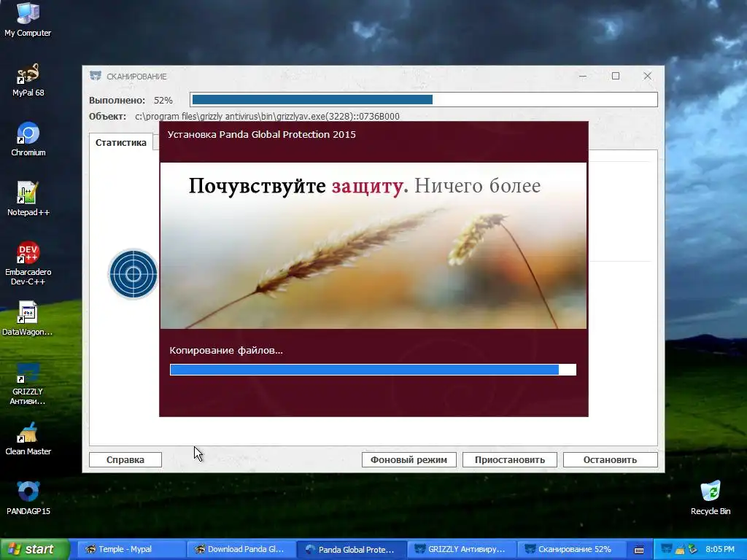Click Приостановить to pause scanning
Screen dimensions: 747x560
coord(510,459)
